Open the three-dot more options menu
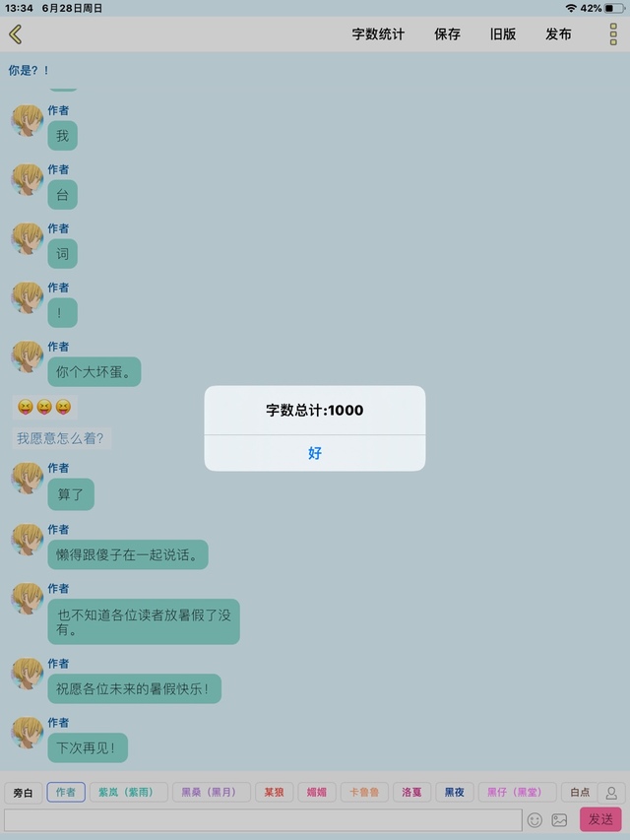The width and height of the screenshot is (630, 840). 613,34
